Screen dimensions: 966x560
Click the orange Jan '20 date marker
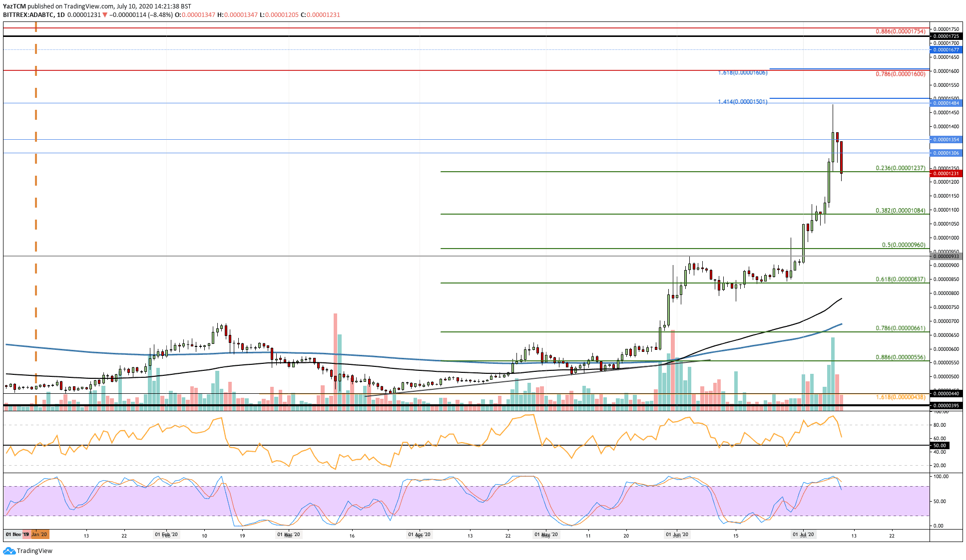(x=39, y=535)
